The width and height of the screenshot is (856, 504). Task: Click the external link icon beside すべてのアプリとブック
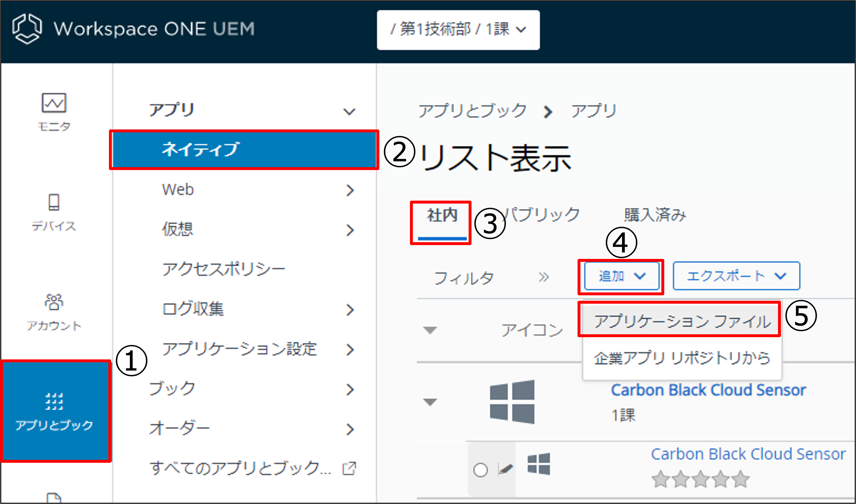pyautogui.click(x=349, y=468)
